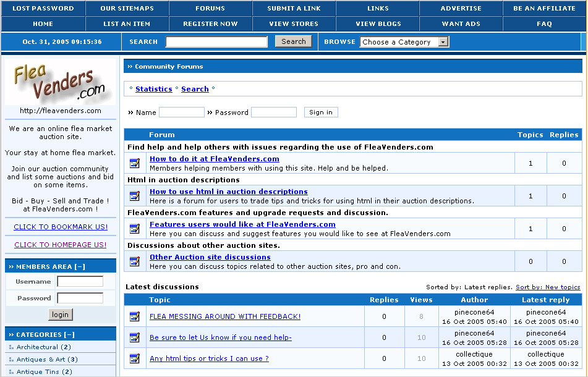588x377 pixels.
Task: Open topic Be sure to let Us know
Action: [221, 337]
